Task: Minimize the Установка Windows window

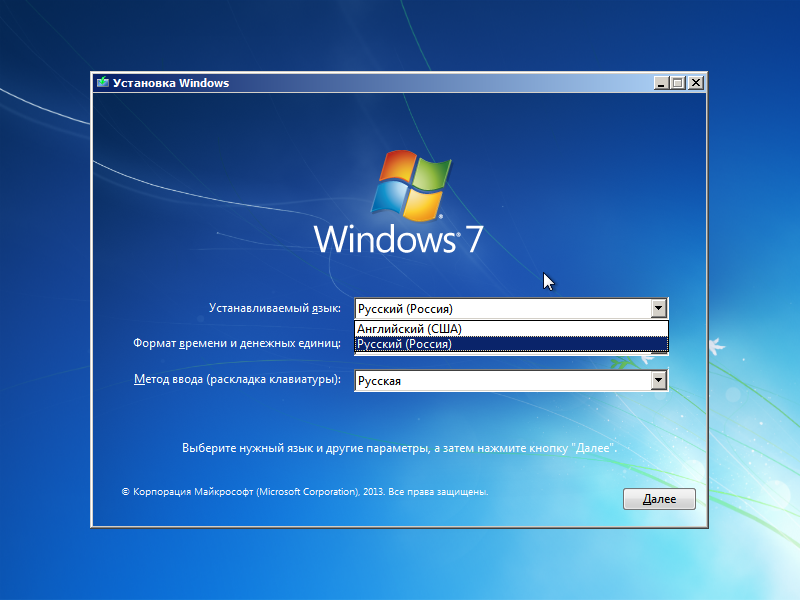Action: click(661, 83)
